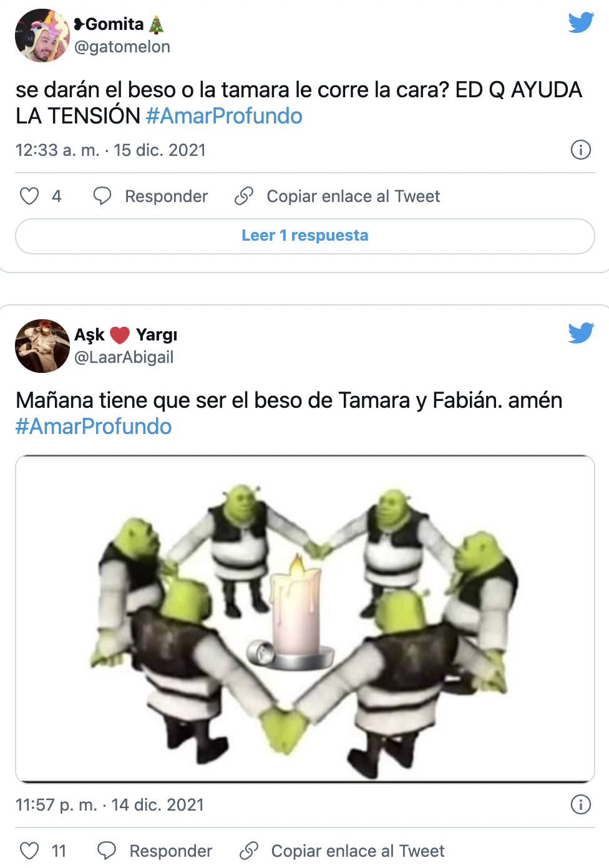The height and width of the screenshot is (868, 609).
Task: Open the Shrek candle circle image
Action: point(305,619)
